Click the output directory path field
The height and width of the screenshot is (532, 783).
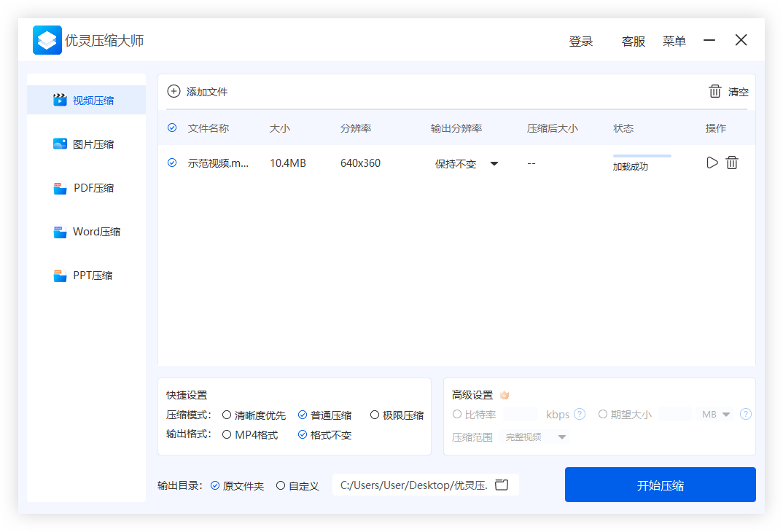click(413, 485)
